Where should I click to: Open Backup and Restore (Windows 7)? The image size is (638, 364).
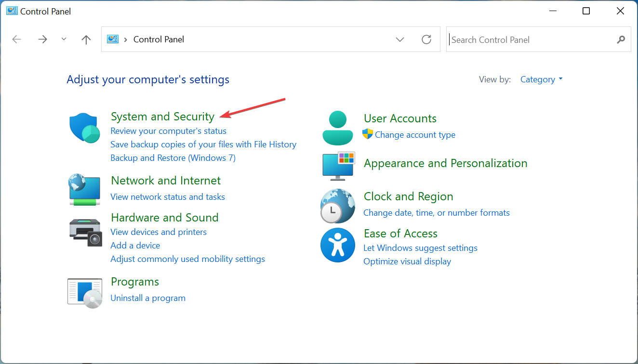pos(173,158)
